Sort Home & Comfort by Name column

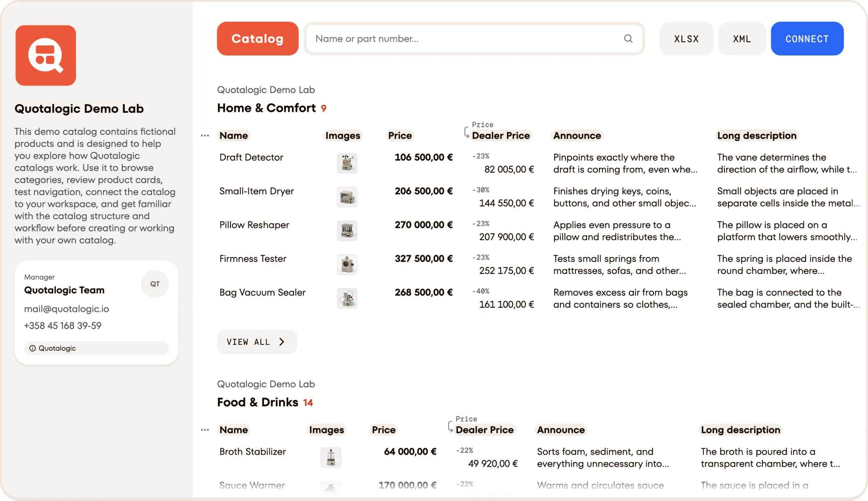[x=234, y=136]
